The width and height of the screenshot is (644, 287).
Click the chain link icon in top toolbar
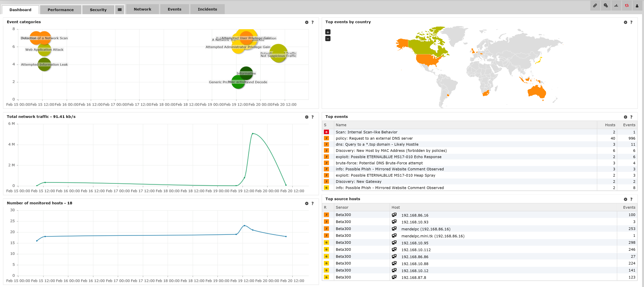coord(595,5)
